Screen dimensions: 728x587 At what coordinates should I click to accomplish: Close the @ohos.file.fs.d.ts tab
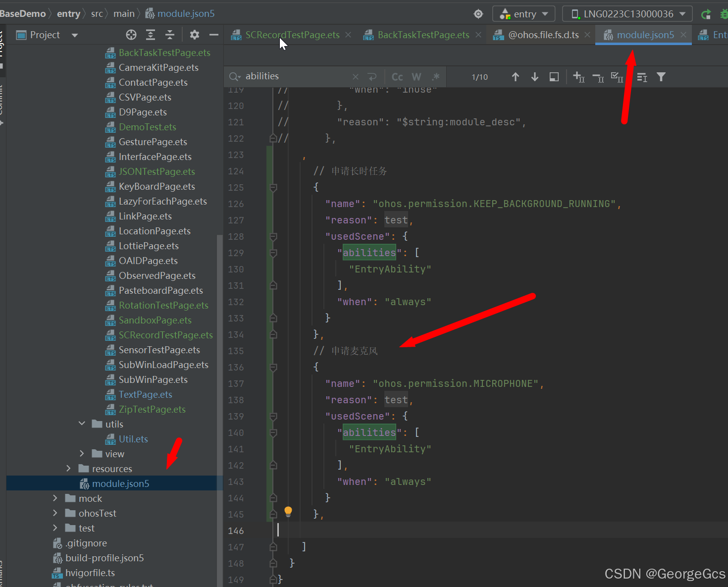coord(587,35)
